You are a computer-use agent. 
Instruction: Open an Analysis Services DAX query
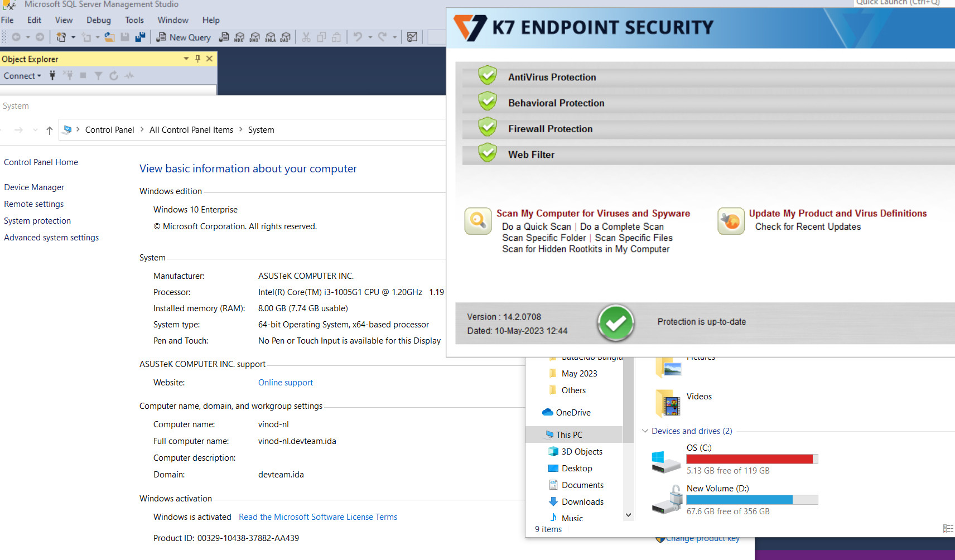click(285, 37)
